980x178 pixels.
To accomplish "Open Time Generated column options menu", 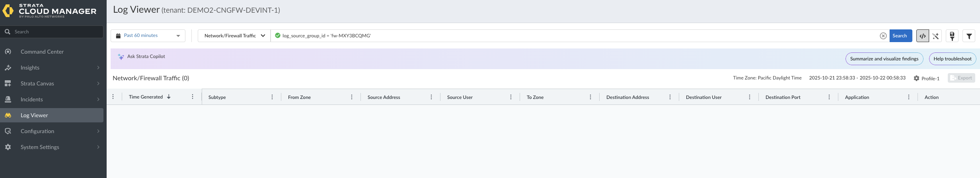I will pos(193,97).
